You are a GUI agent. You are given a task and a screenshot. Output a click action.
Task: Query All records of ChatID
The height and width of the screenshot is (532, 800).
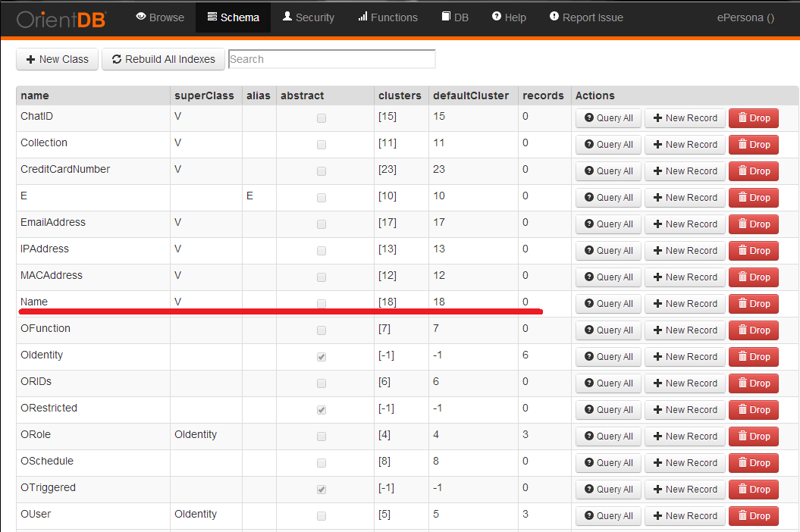608,117
